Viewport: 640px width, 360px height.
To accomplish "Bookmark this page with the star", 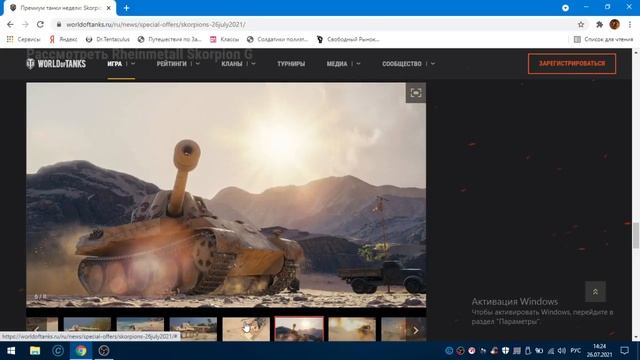I will (x=581, y=24).
